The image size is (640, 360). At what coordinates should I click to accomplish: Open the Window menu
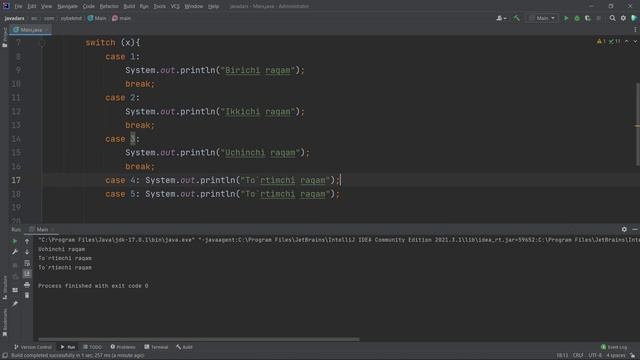[x=193, y=7]
